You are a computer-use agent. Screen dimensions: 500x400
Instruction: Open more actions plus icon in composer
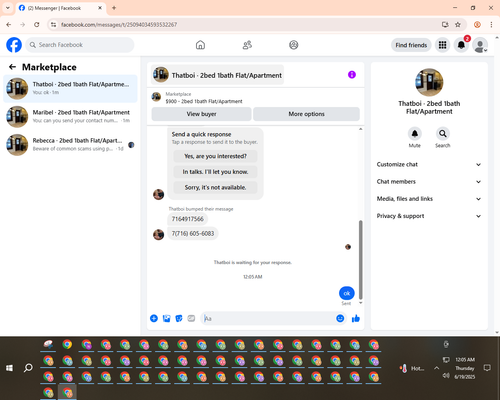(154, 318)
